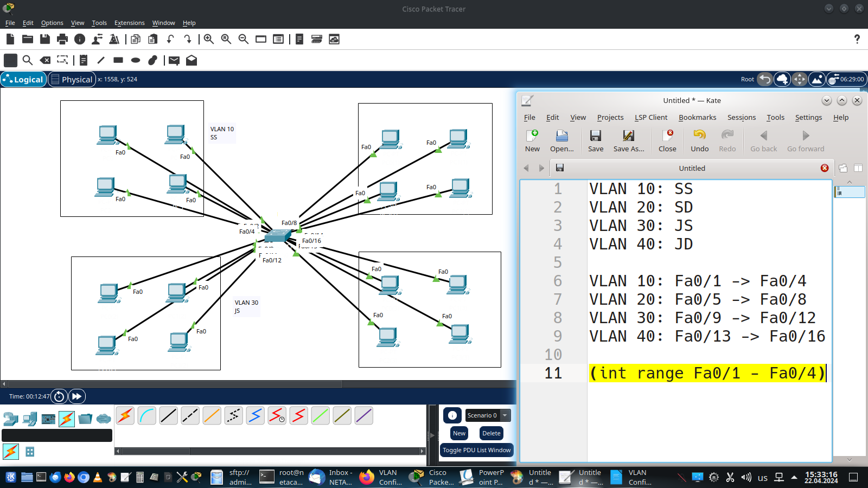This screenshot has height=488, width=868.
Task: Click the cable list horizontal scrollbar
Action: pyautogui.click(x=155, y=451)
